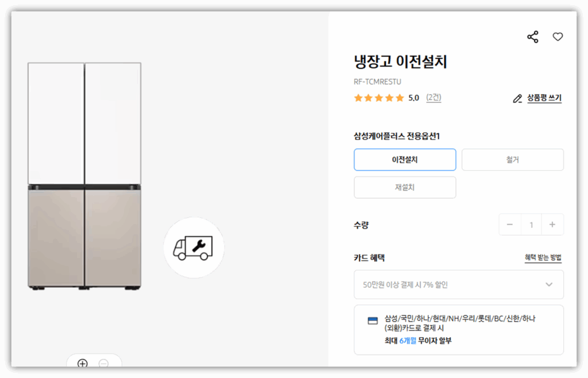The height and width of the screenshot is (378, 588).
Task: Increase quantity with the plus button
Action: pos(552,225)
